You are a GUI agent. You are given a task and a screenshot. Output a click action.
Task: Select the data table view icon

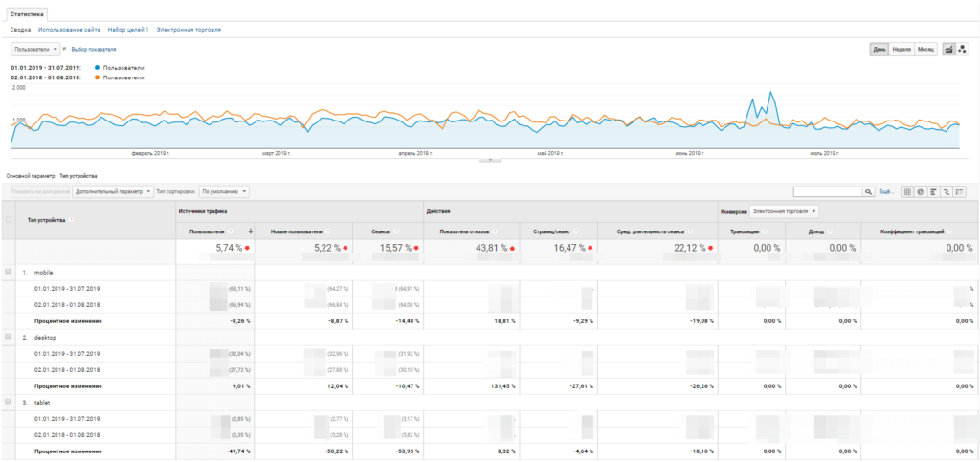(907, 191)
